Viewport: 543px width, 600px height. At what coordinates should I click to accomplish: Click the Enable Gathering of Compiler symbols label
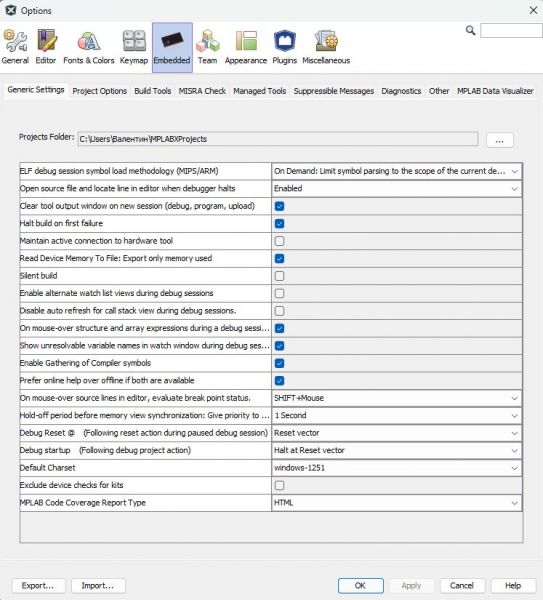[x=85, y=363]
